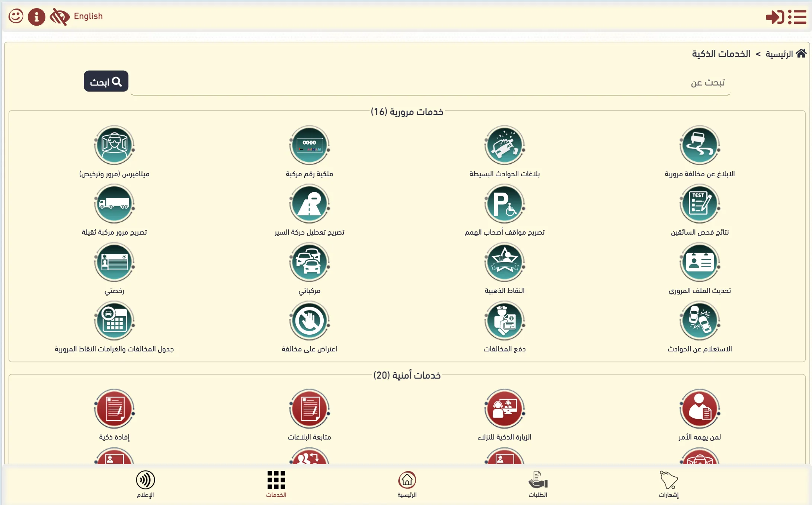Open Metaverse traffic and licensing icon
Screen dimensions: 812x505
pos(114,145)
